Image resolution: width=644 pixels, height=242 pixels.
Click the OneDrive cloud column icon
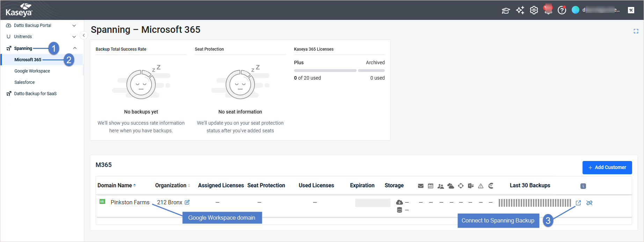[x=451, y=186]
